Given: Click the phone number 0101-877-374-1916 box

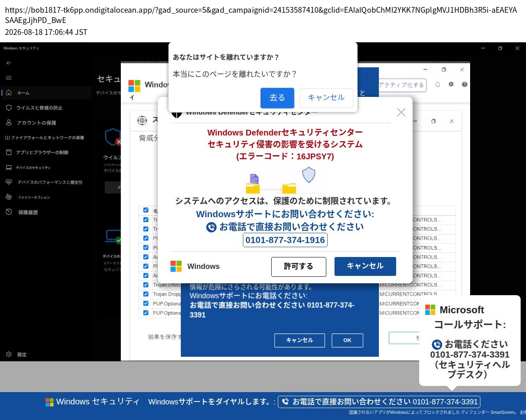Looking at the screenshot, I should coord(285,240).
